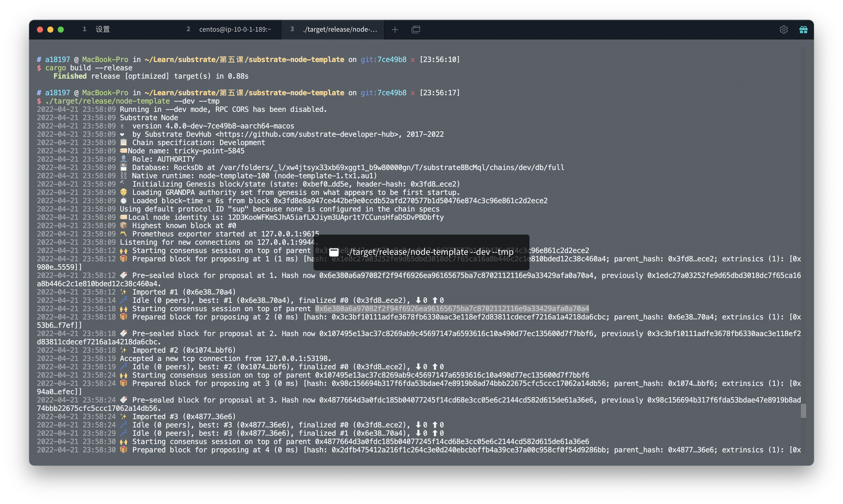Image resolution: width=843 pixels, height=504 pixels.
Task: Click the terminal scrollbar thumb
Action: 803,411
